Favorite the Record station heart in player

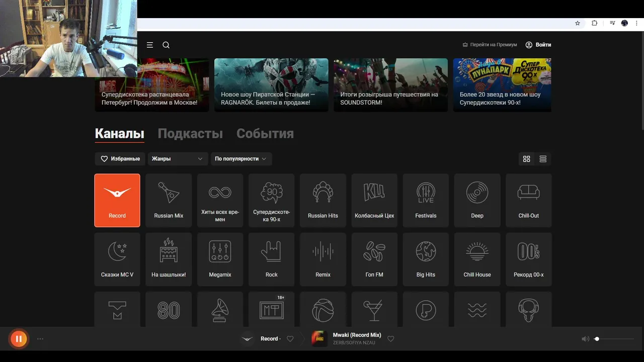290,339
